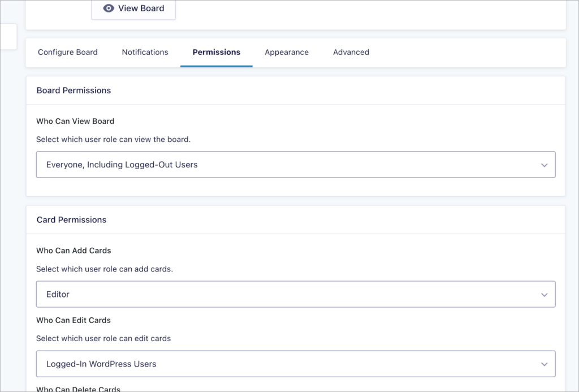Click the Board Permissions section header
Screen dimensions: 579x392
click(74, 91)
